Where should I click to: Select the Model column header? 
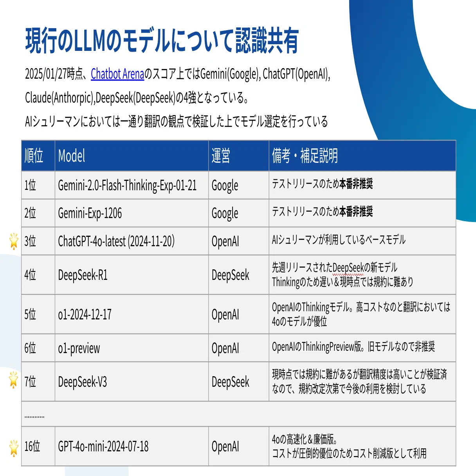pos(132,155)
